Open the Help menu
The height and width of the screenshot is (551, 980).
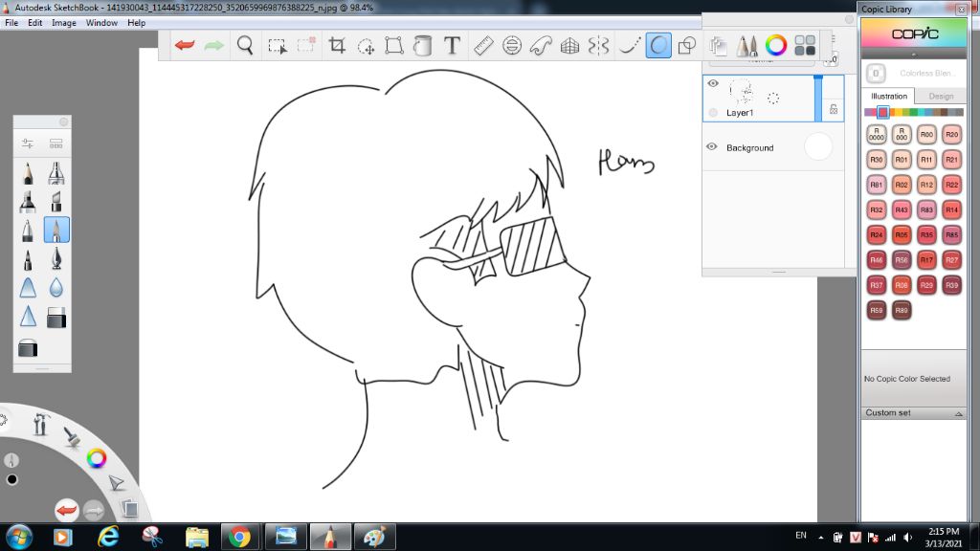136,23
